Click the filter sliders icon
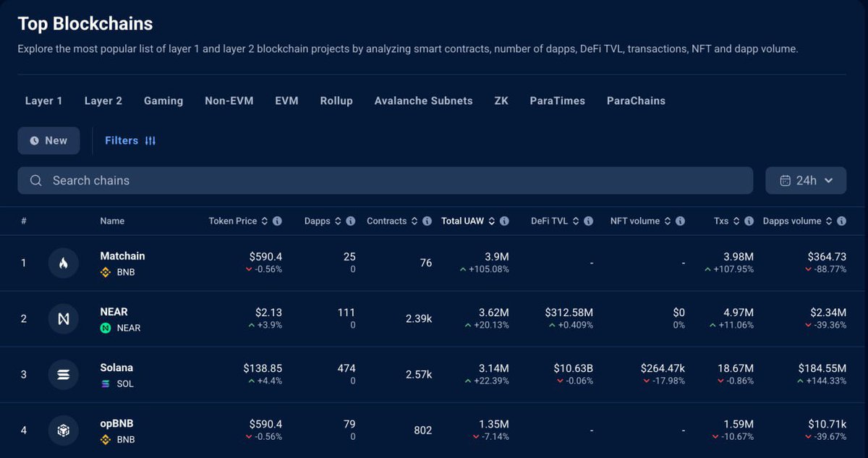The height and width of the screenshot is (458, 868). [150, 141]
